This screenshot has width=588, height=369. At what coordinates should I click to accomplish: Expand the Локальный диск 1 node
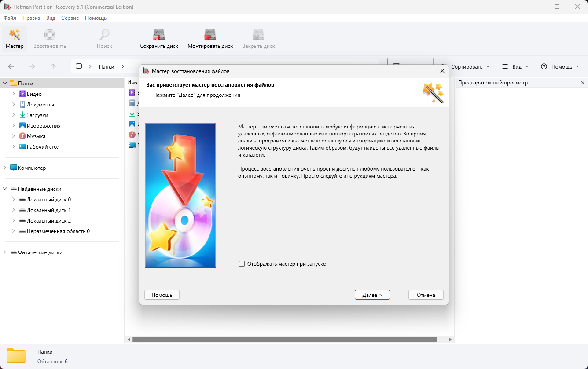coord(14,210)
